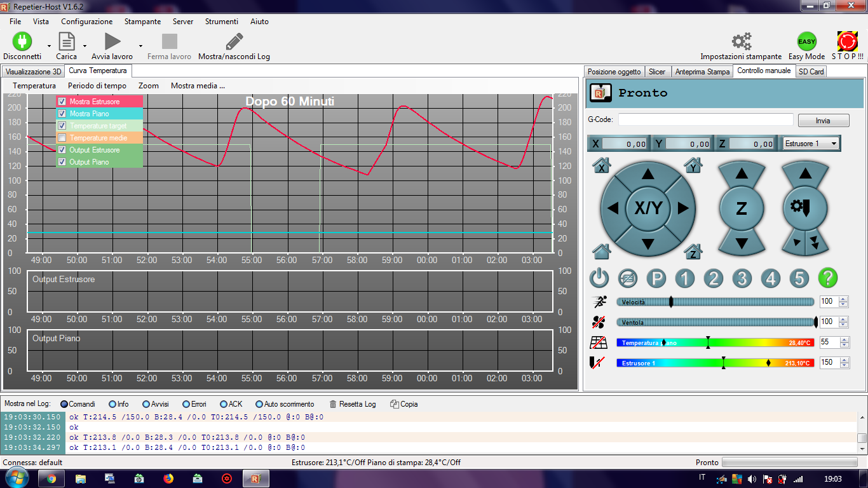This screenshot has width=868, height=488.
Task: Click the green Disconnetti plug icon
Action: pos(22,42)
